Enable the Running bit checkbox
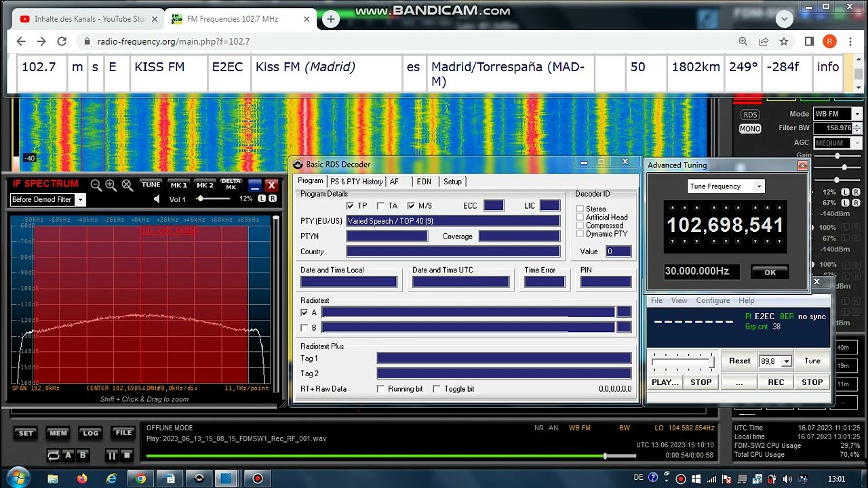Viewport: 868px width, 488px height. (380, 389)
